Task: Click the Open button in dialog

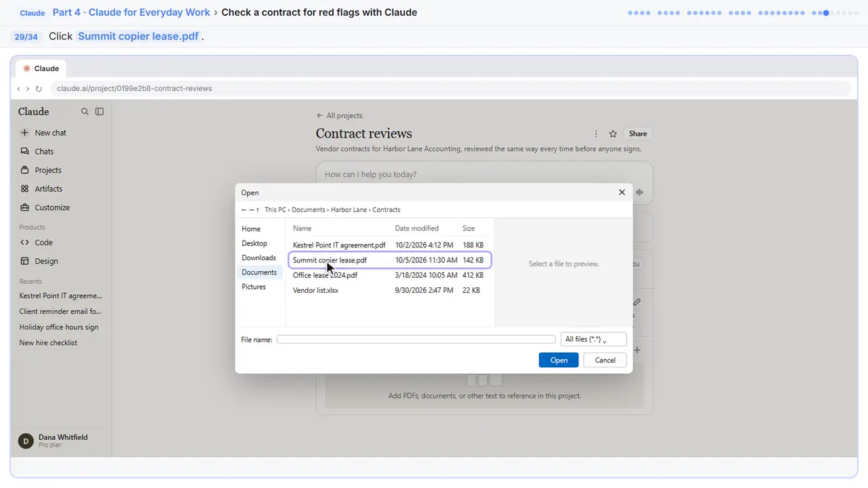Action: 559,360
